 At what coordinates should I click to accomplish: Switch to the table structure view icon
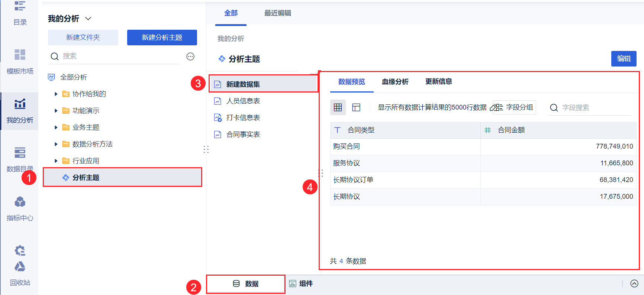pos(356,107)
